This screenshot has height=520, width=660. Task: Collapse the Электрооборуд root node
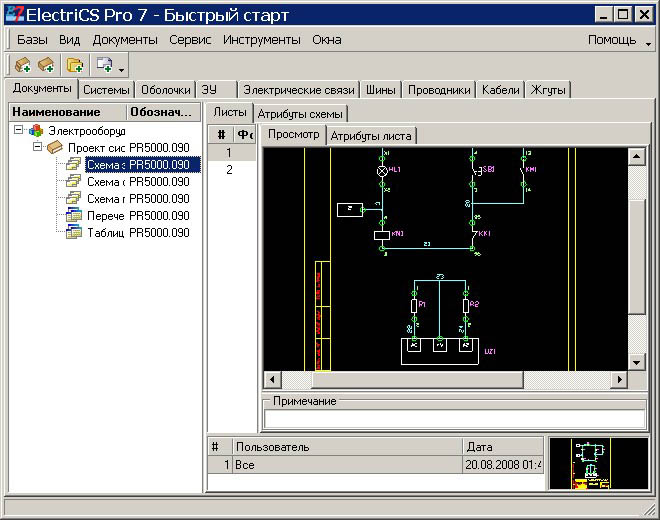[x=18, y=129]
